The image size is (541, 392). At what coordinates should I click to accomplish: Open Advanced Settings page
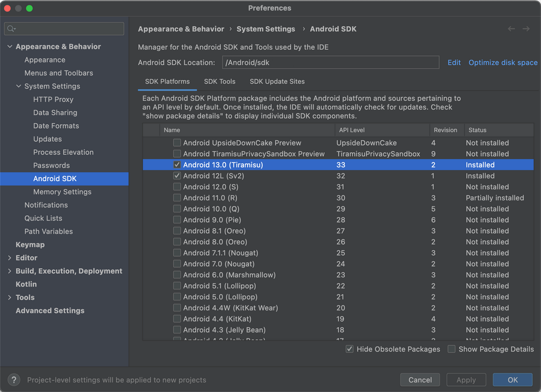[x=50, y=310]
